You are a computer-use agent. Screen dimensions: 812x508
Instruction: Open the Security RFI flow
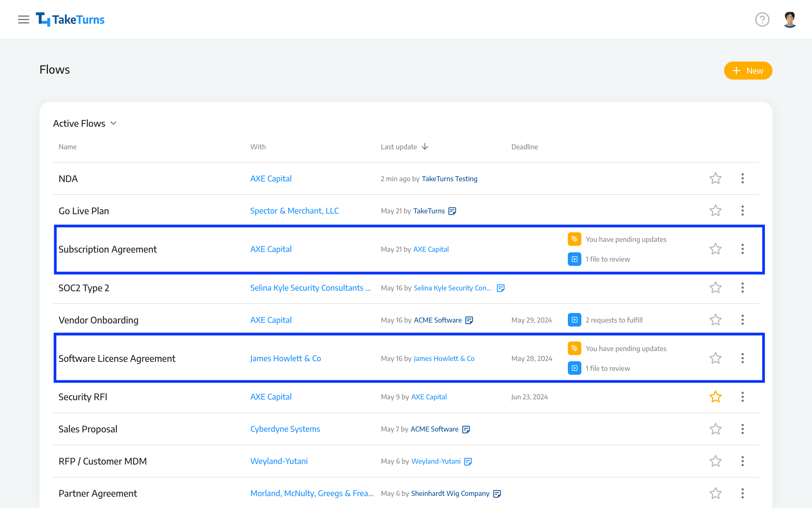[83, 397]
